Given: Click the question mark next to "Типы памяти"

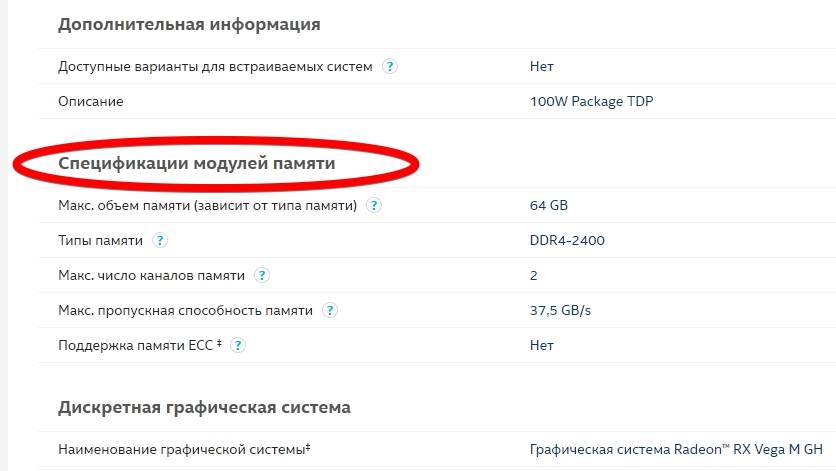Looking at the screenshot, I should pos(160,241).
